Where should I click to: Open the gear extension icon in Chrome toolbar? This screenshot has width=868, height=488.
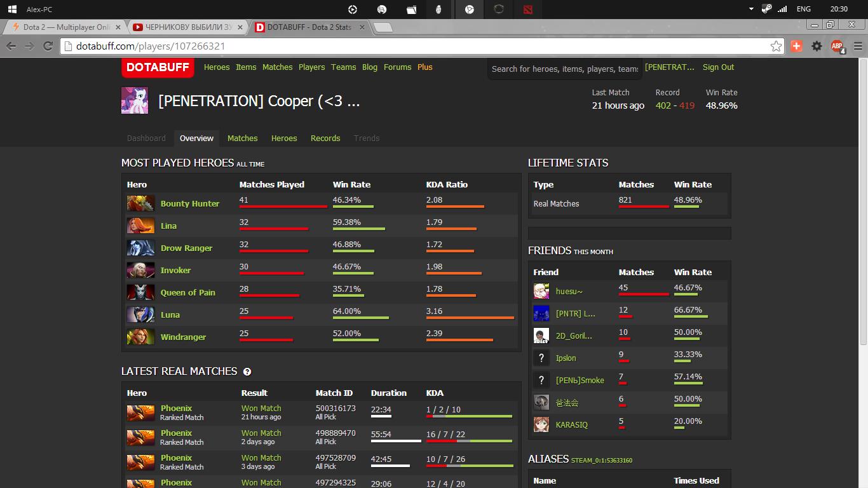point(817,46)
